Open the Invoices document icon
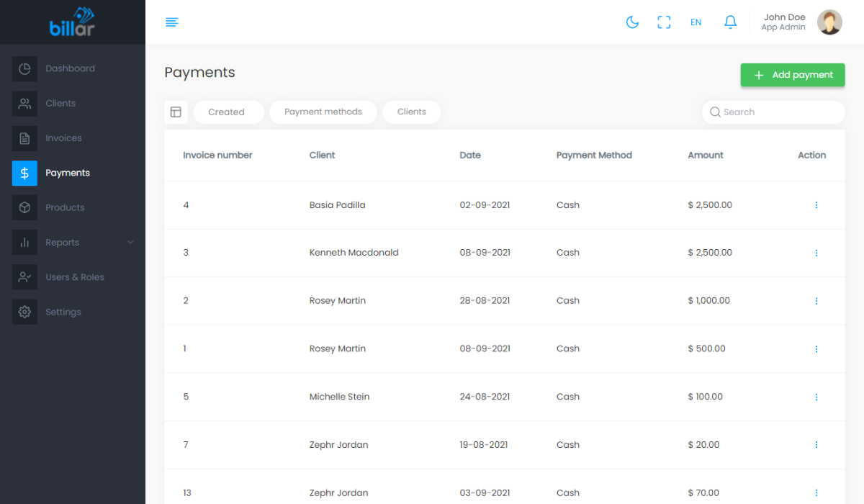The image size is (864, 504). (x=24, y=138)
